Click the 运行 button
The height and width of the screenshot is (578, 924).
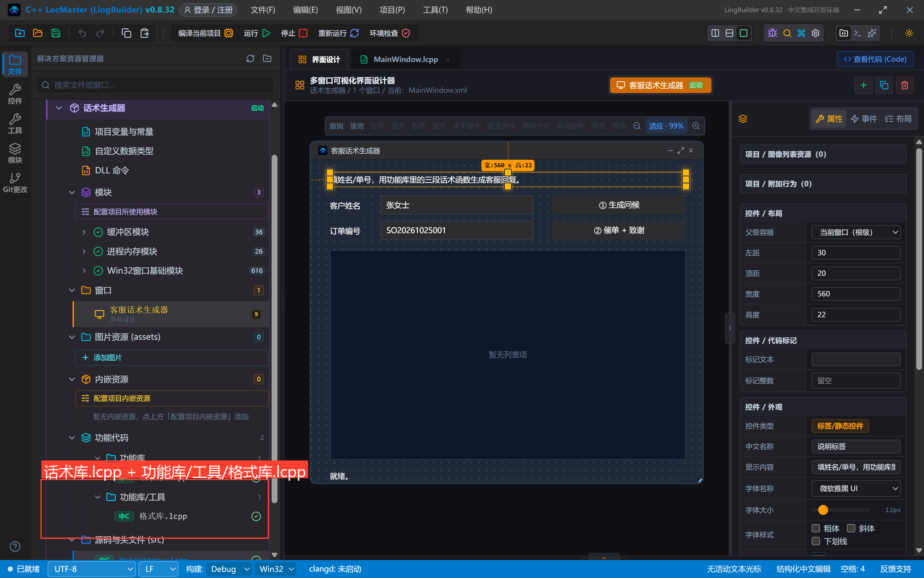[257, 33]
